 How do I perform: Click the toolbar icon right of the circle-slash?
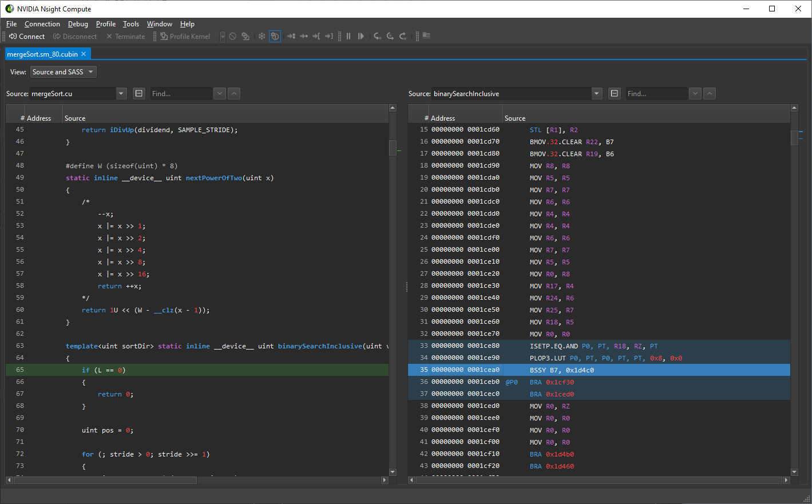245,36
